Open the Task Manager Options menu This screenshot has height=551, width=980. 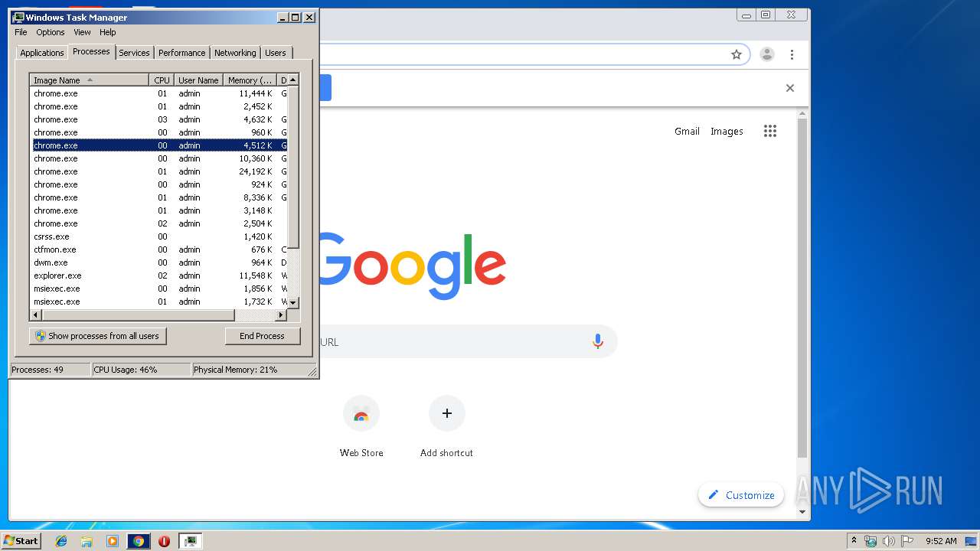51,32
